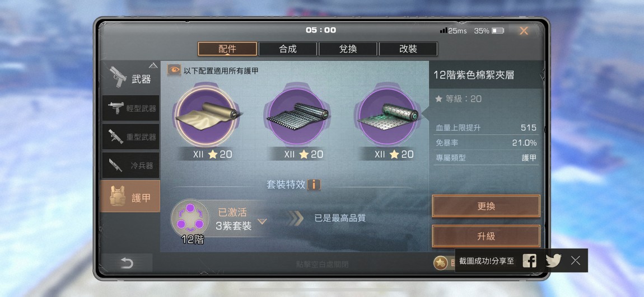Share screenshot to Twitter
This screenshot has height=297, width=644.
pos(553,261)
